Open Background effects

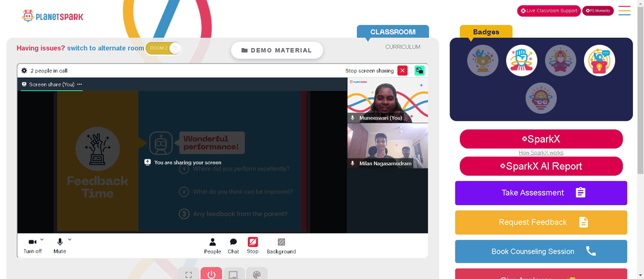[x=281, y=246]
